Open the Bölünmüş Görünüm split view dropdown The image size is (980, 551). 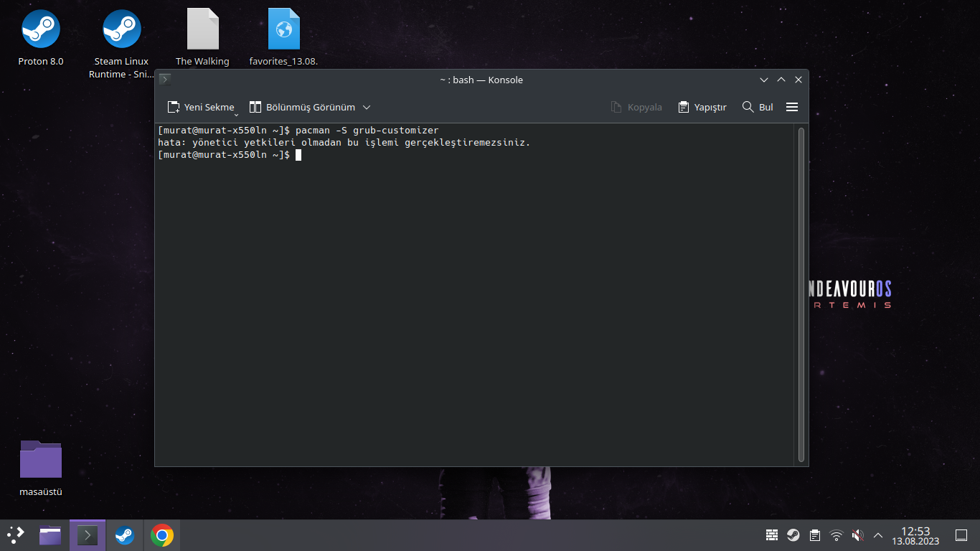(x=367, y=107)
